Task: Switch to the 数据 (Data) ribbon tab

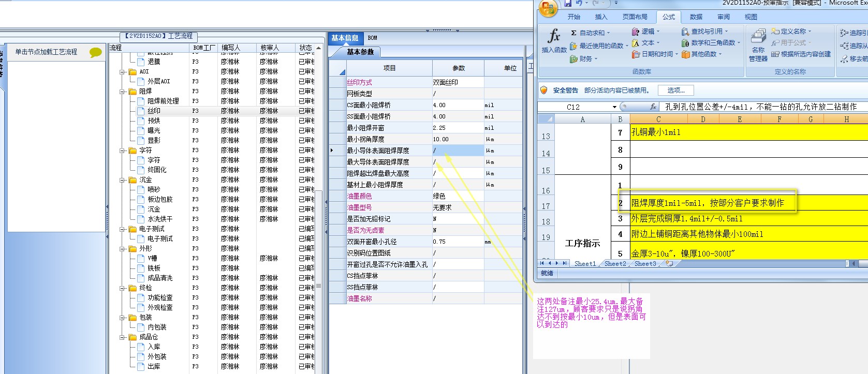Action: 696,17
